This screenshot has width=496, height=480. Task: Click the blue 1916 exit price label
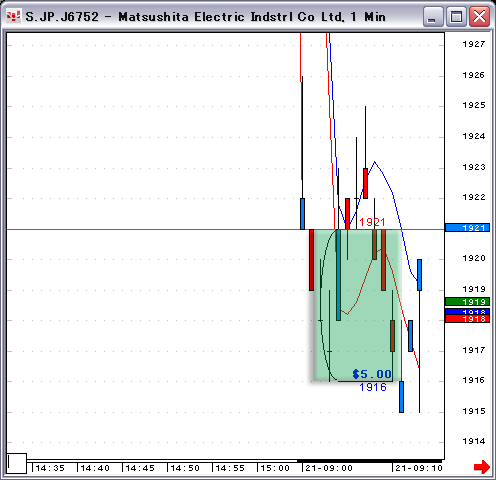pos(373,387)
